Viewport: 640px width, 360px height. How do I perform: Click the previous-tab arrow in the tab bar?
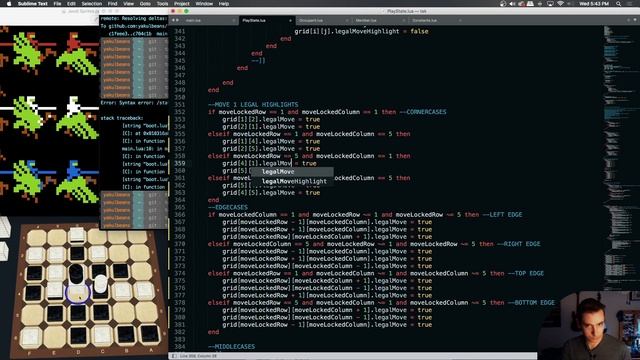[173, 20]
